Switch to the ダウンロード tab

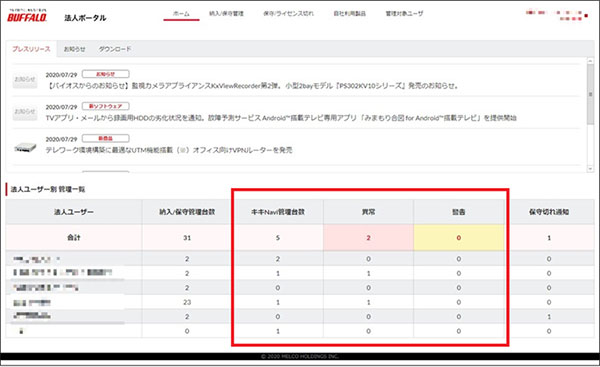[x=115, y=49]
